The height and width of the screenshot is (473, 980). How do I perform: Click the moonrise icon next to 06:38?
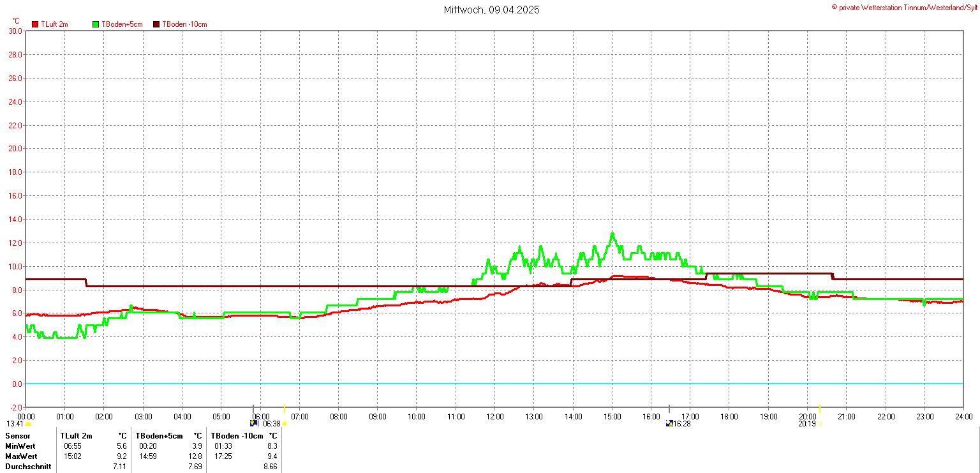254,423
